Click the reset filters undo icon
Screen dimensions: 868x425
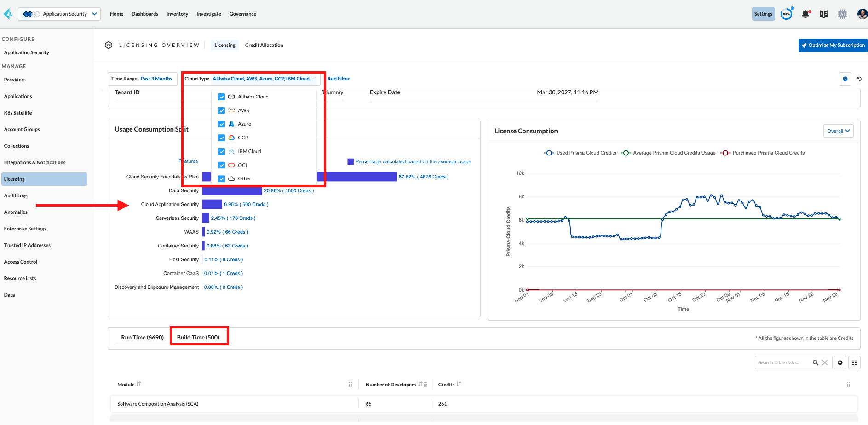tap(859, 79)
